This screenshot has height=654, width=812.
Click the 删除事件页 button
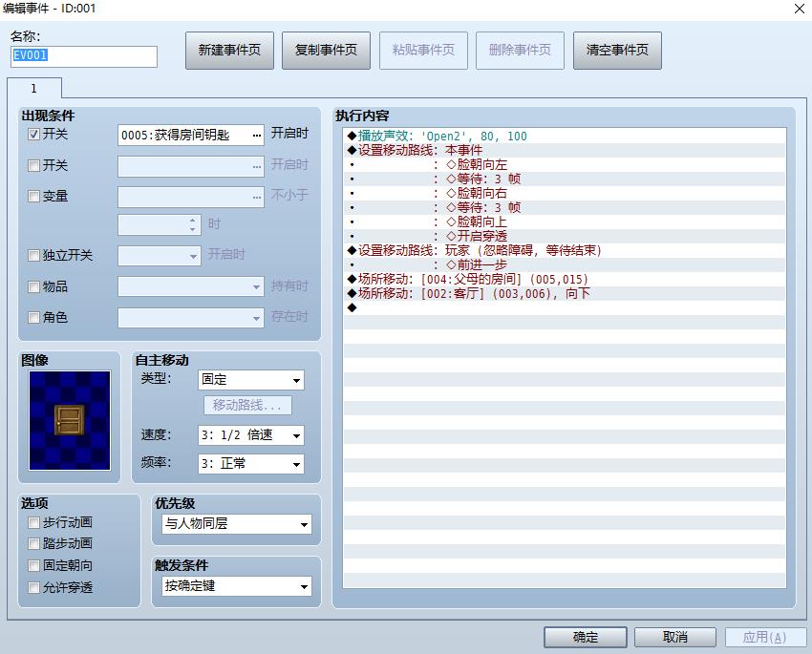pos(520,51)
